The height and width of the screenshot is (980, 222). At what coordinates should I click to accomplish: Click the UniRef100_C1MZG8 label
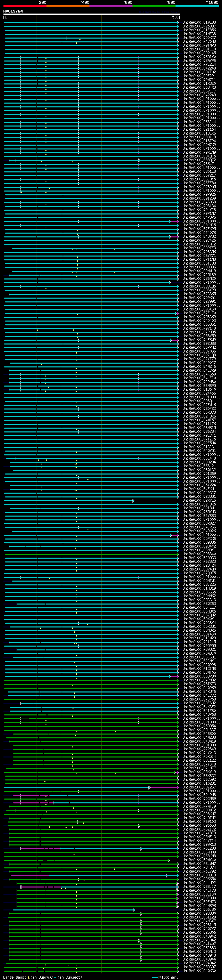(x=199, y=34)
